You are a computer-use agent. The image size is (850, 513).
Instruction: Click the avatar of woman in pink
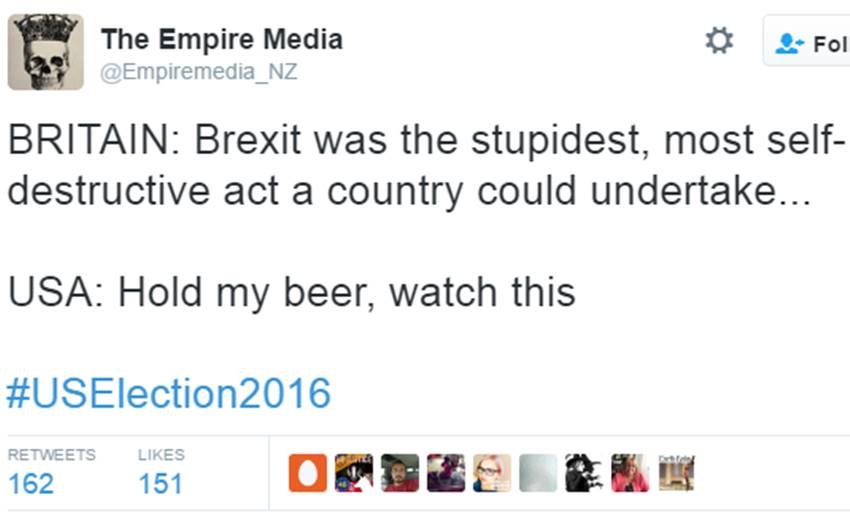630,473
